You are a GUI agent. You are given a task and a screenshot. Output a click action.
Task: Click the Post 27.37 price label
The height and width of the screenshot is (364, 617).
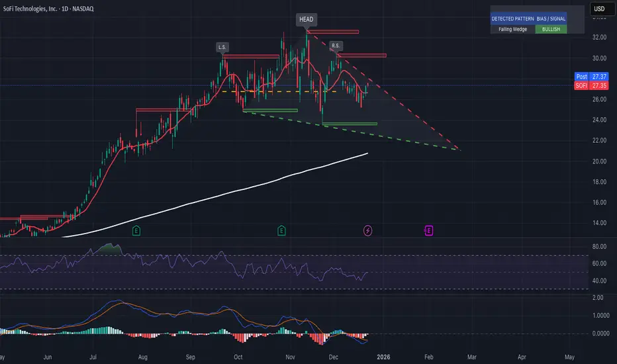click(591, 76)
